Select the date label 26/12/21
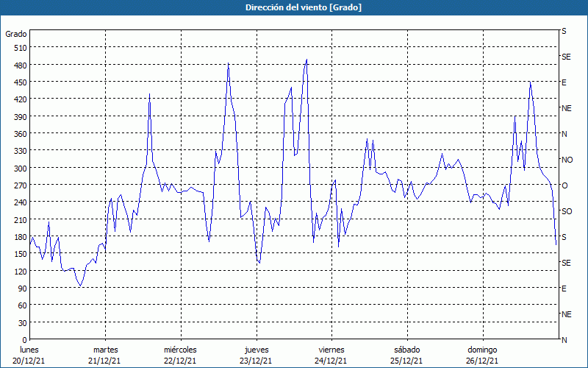 coord(482,361)
